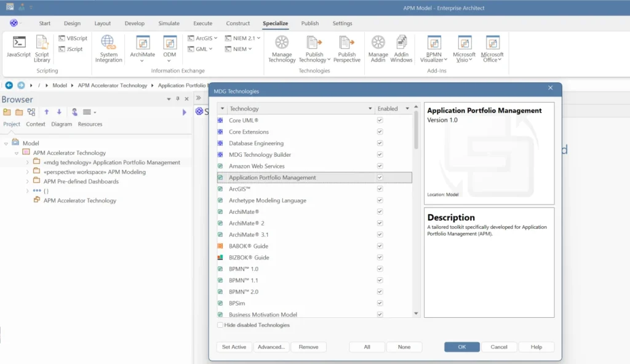Click the Remove button
This screenshot has width=630, height=364.
point(309,347)
